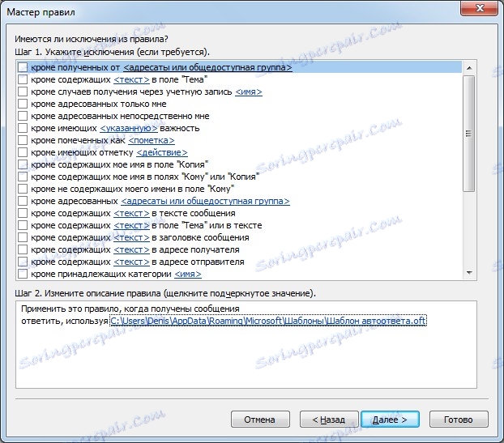Enable 'кроме содержащих текст в поле Тема' checkbox
This screenshot has width=504, height=443.
click(x=23, y=79)
